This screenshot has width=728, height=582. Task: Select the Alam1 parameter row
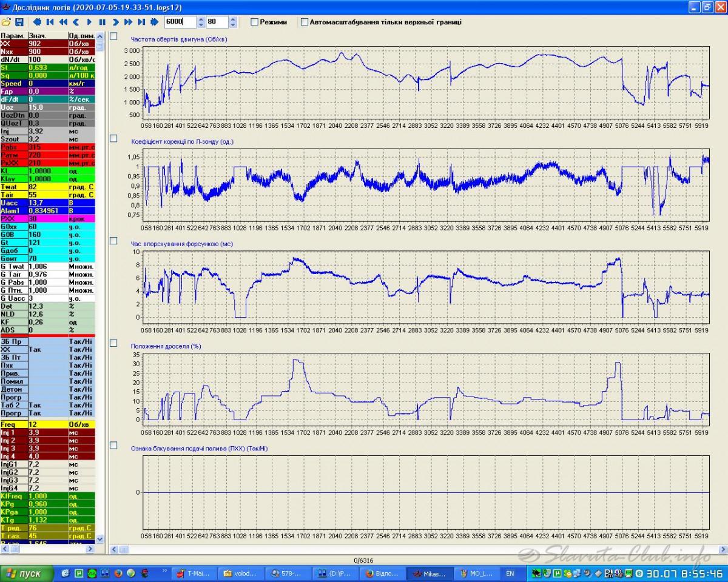[x=48, y=210]
